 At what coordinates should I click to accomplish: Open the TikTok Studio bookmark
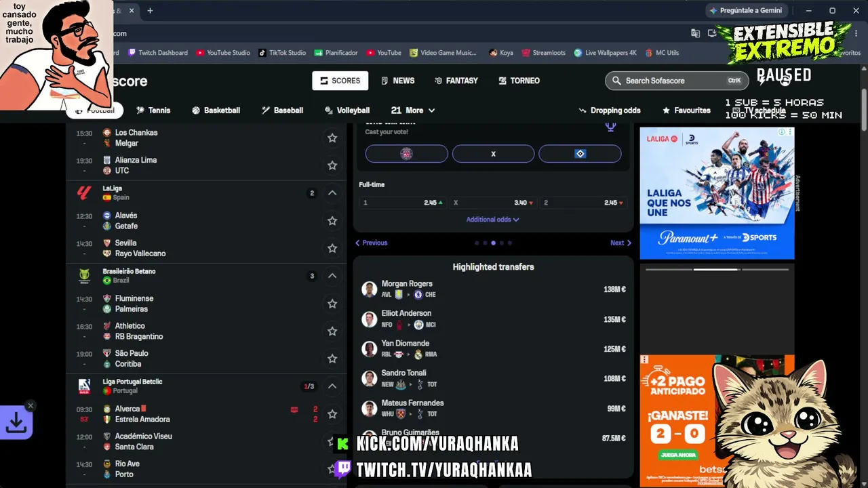(x=282, y=53)
